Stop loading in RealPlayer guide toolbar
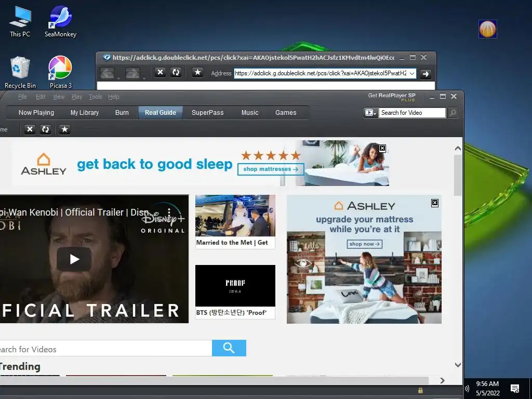The height and width of the screenshot is (399, 532). tap(30, 129)
